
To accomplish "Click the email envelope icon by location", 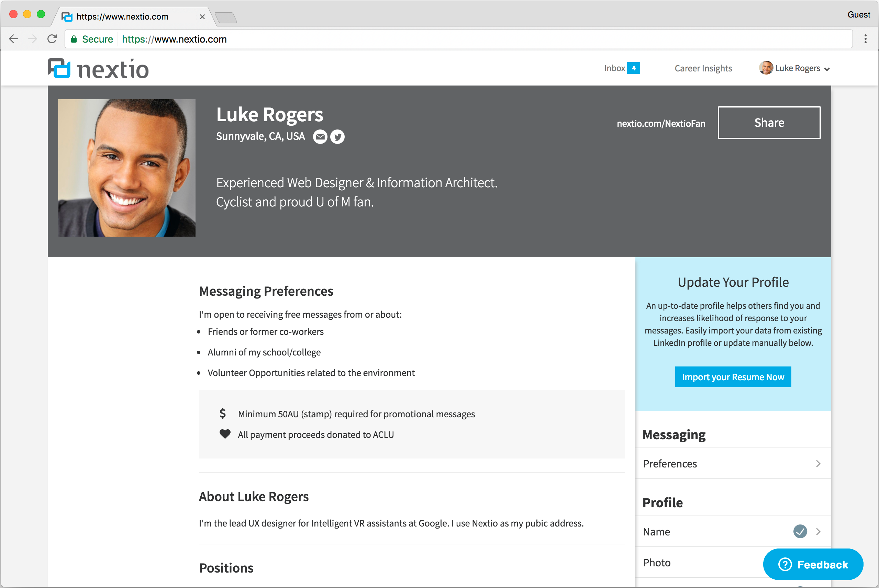I will [x=320, y=137].
